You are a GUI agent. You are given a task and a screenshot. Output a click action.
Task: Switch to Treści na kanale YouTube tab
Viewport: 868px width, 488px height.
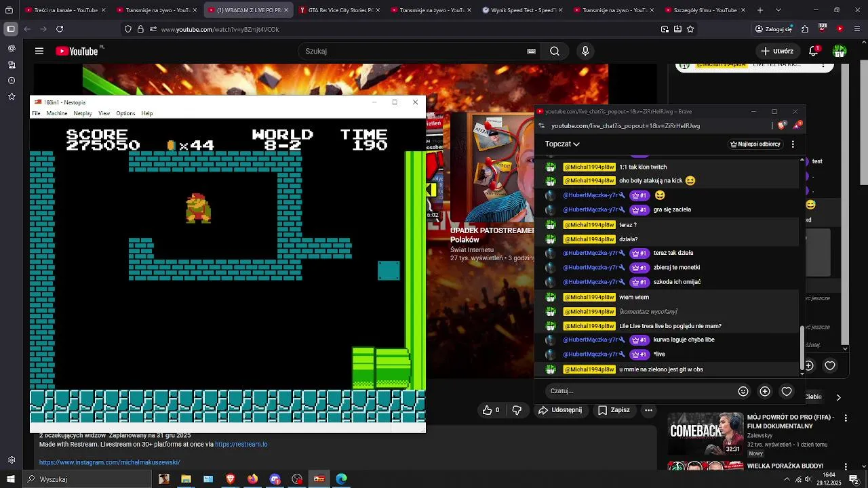[66, 10]
